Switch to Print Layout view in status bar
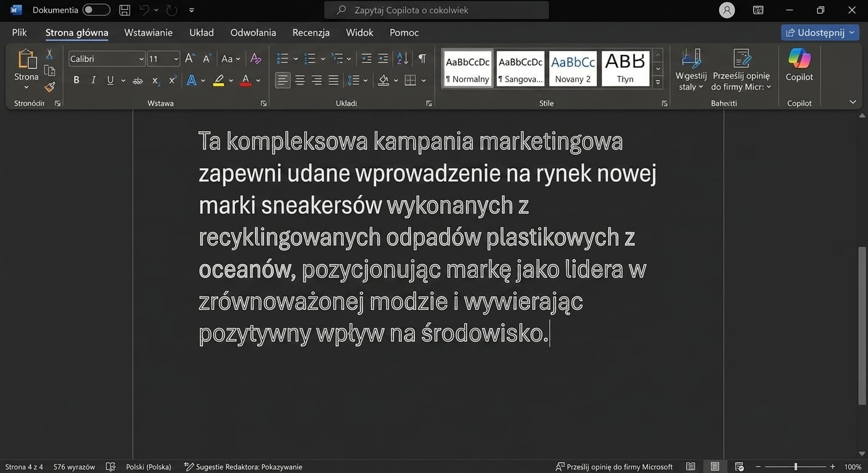 tap(715, 467)
